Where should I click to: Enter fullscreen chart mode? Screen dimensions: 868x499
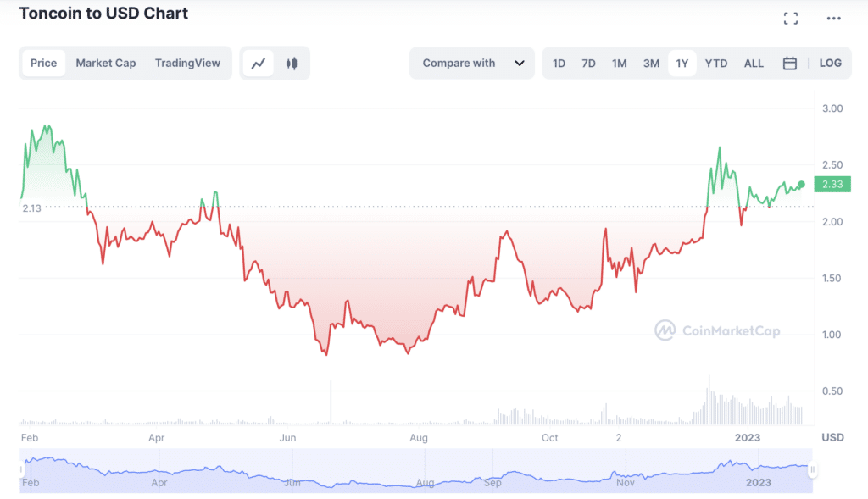tap(791, 19)
